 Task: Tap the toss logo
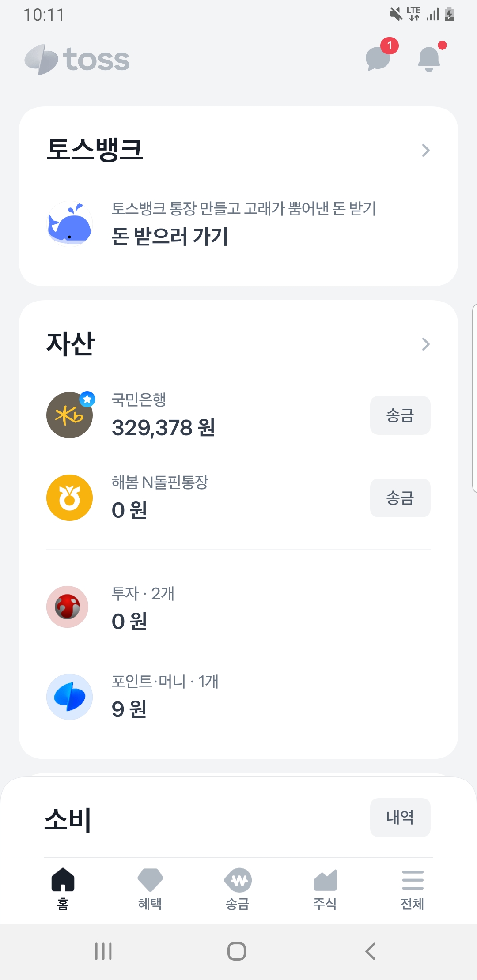tap(77, 59)
